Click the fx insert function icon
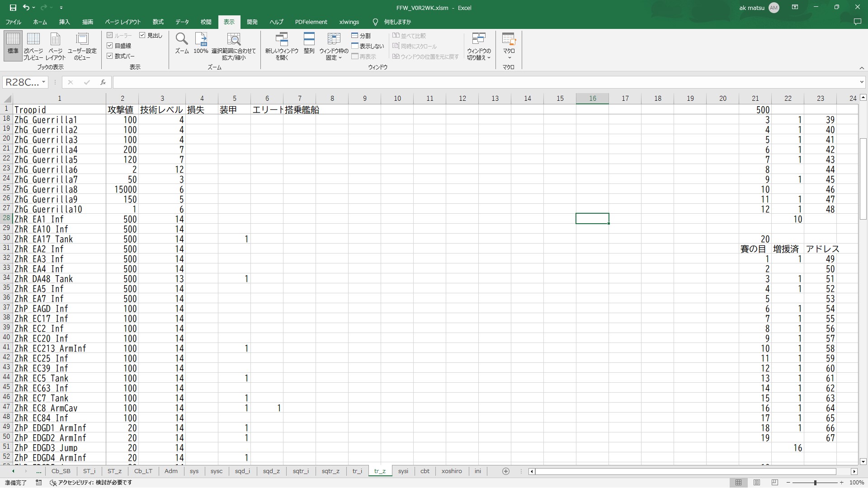868x488 pixels. (103, 82)
